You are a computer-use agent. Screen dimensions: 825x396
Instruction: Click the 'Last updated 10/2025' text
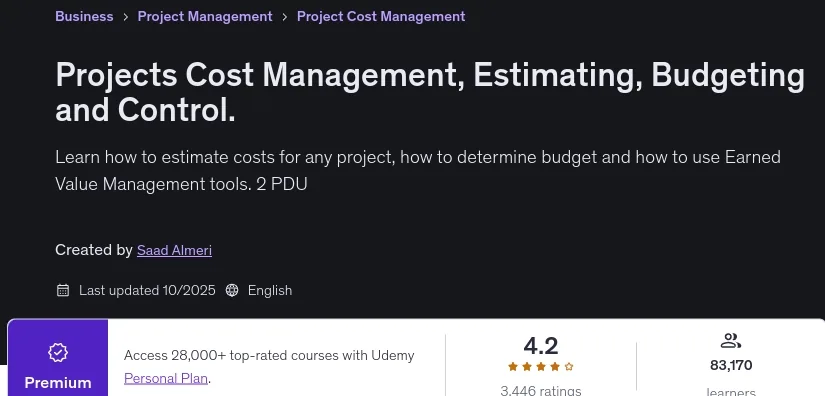coord(147,290)
